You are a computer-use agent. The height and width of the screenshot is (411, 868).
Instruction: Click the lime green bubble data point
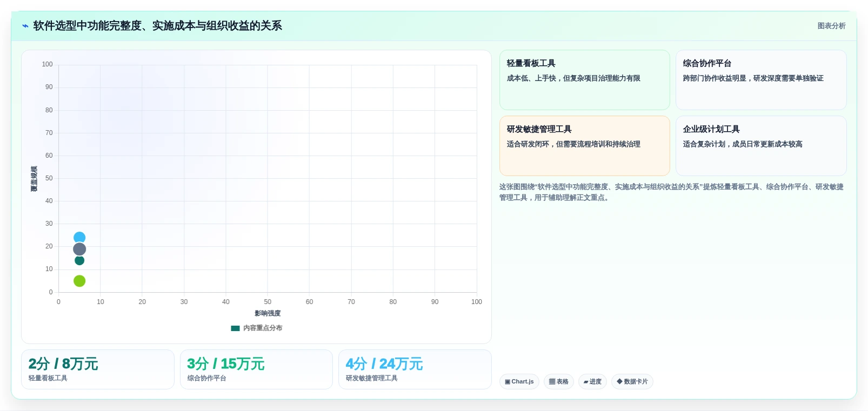(x=79, y=281)
